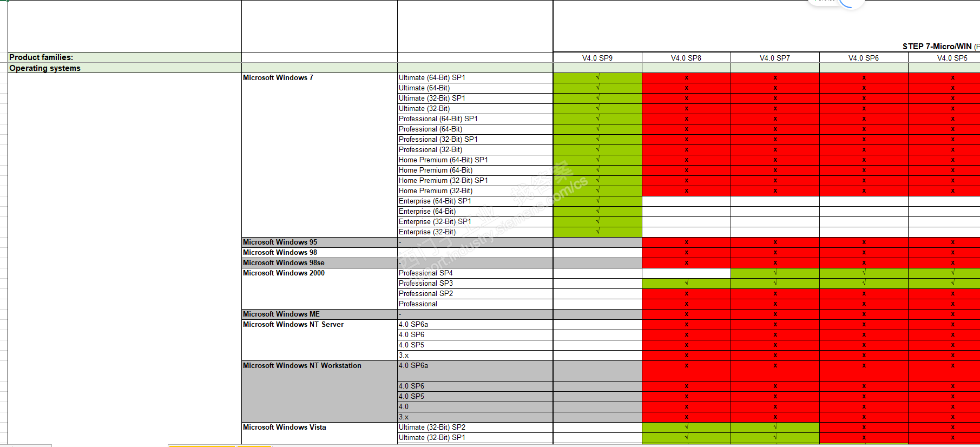The width and height of the screenshot is (980, 447).
Task: Select the "Professional (64-Bit) SP1" cell
Action: [x=475, y=119]
